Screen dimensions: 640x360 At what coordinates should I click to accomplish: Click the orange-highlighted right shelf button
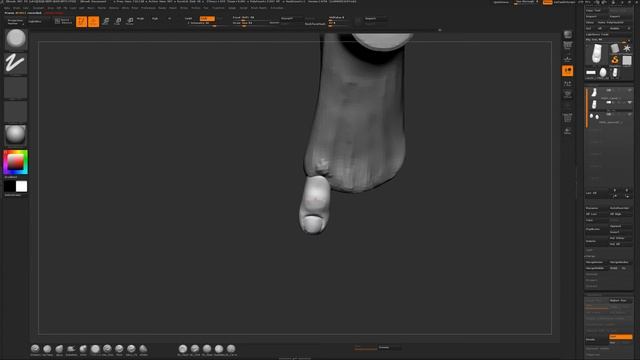point(567,71)
